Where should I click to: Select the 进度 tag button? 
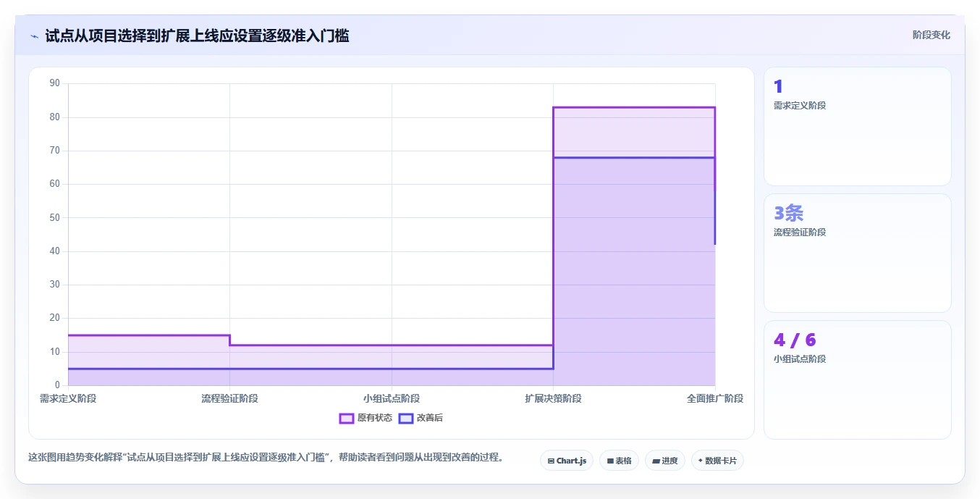(665, 461)
